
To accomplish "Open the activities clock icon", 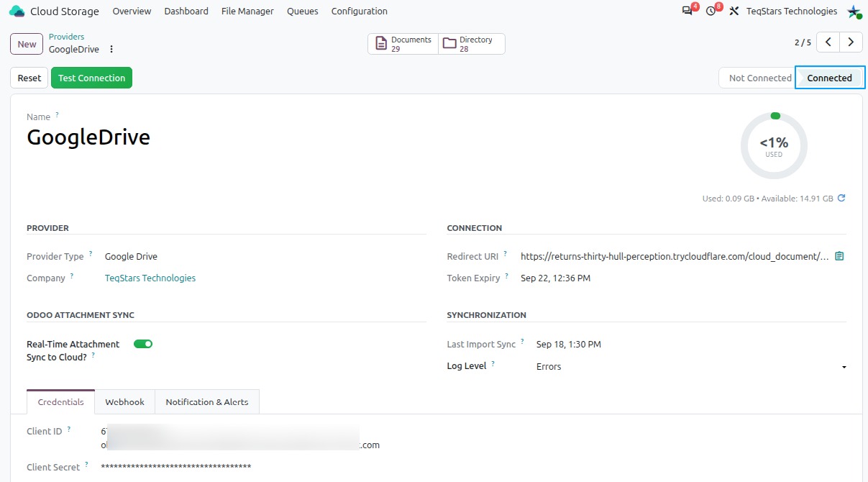I will tap(711, 12).
